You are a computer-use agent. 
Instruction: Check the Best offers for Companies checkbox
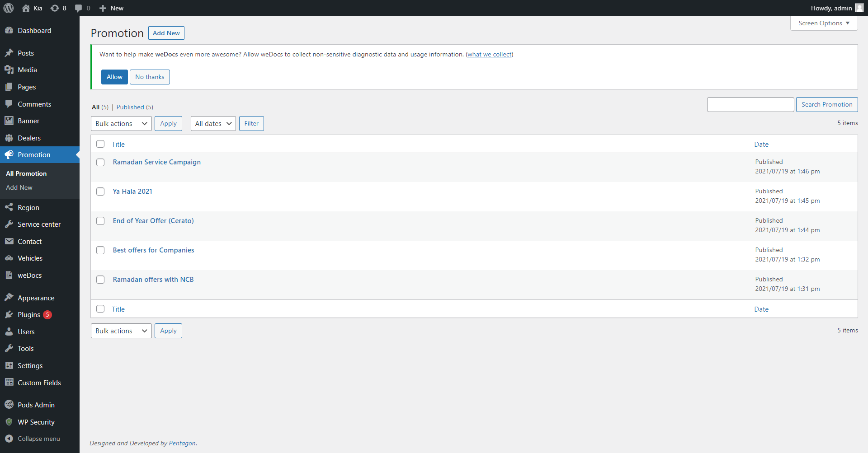100,250
